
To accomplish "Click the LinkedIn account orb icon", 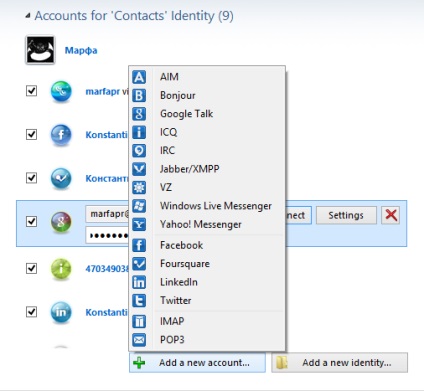I will [61, 312].
